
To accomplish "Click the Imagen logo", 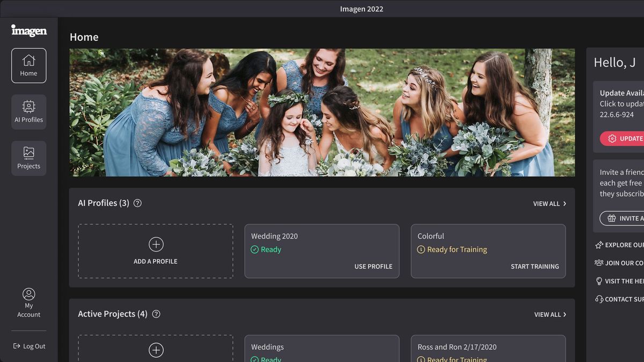I will (x=28, y=31).
